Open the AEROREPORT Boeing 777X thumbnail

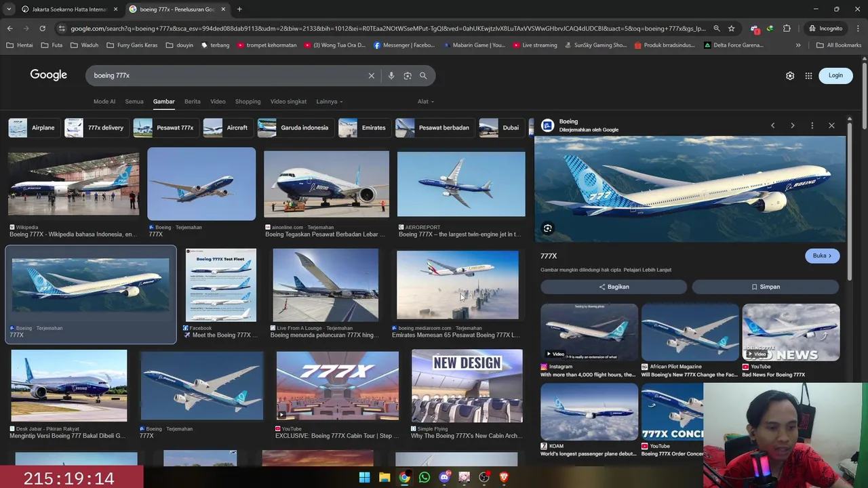click(461, 184)
